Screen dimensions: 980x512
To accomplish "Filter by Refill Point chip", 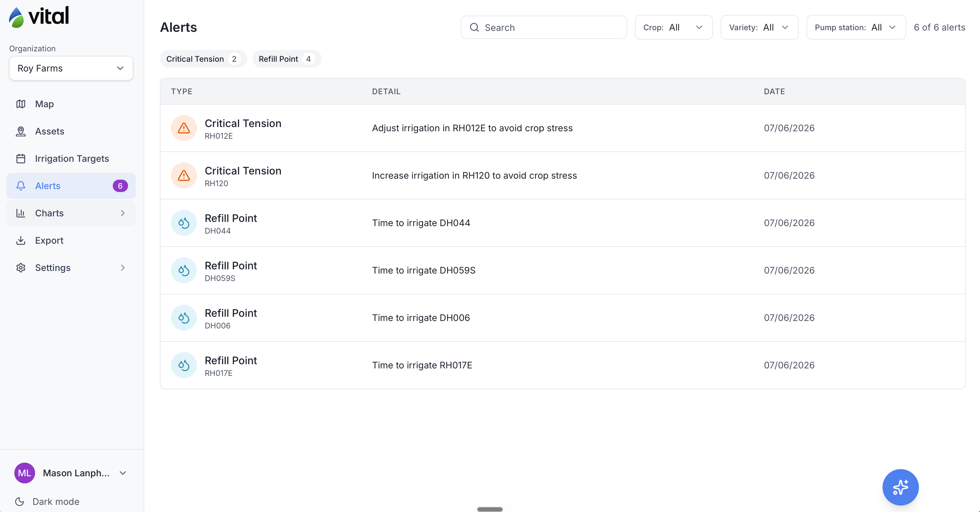I will coord(287,59).
